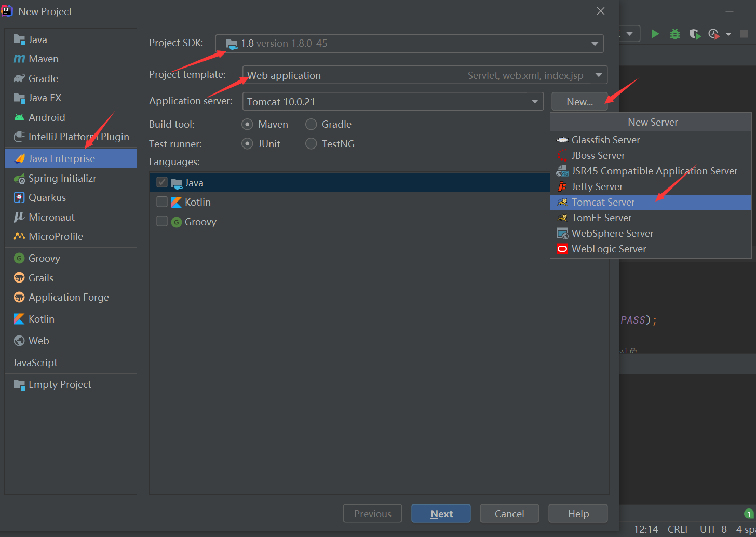Click the New... server button

579,102
